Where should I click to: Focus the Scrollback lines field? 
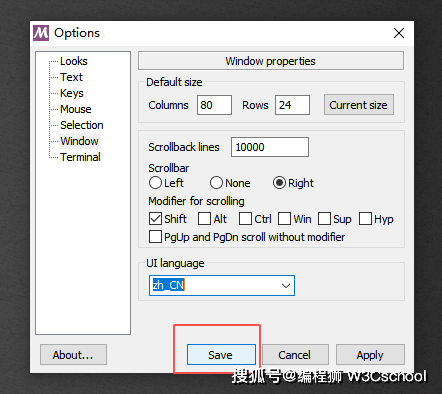coord(270,147)
